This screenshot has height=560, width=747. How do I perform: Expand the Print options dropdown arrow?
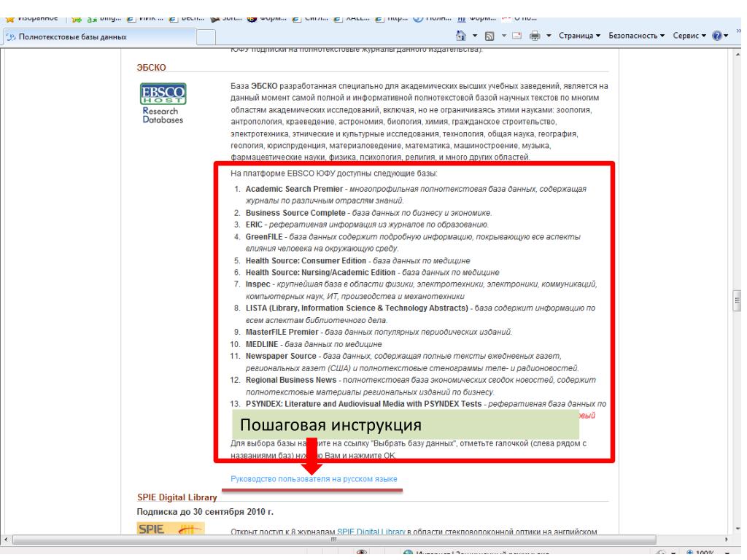549,36
